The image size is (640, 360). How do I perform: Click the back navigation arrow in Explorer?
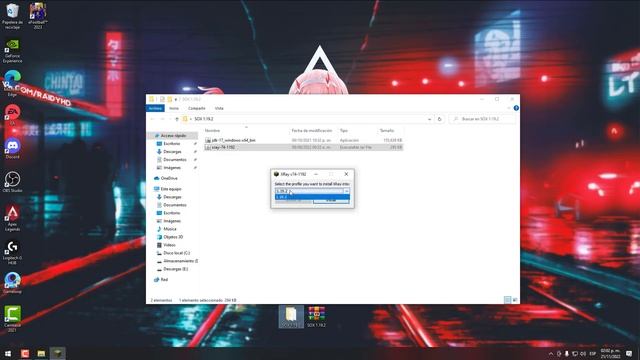coord(152,119)
